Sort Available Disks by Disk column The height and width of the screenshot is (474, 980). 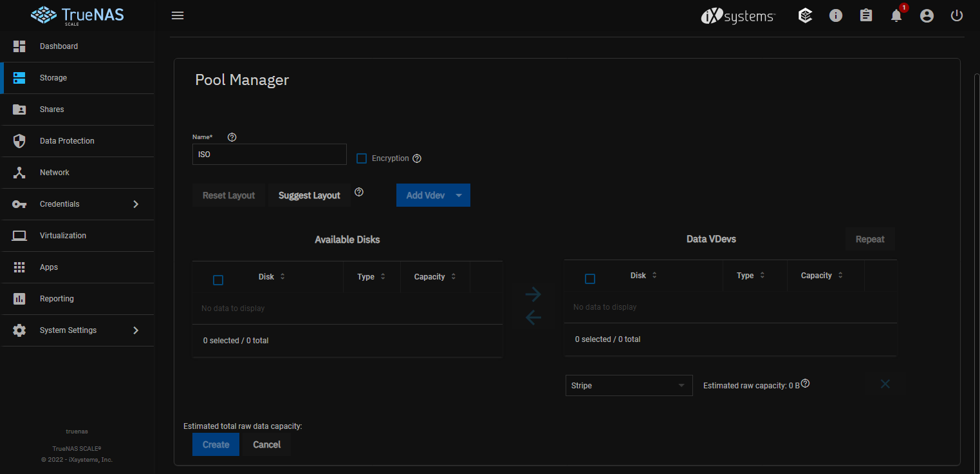pos(272,277)
